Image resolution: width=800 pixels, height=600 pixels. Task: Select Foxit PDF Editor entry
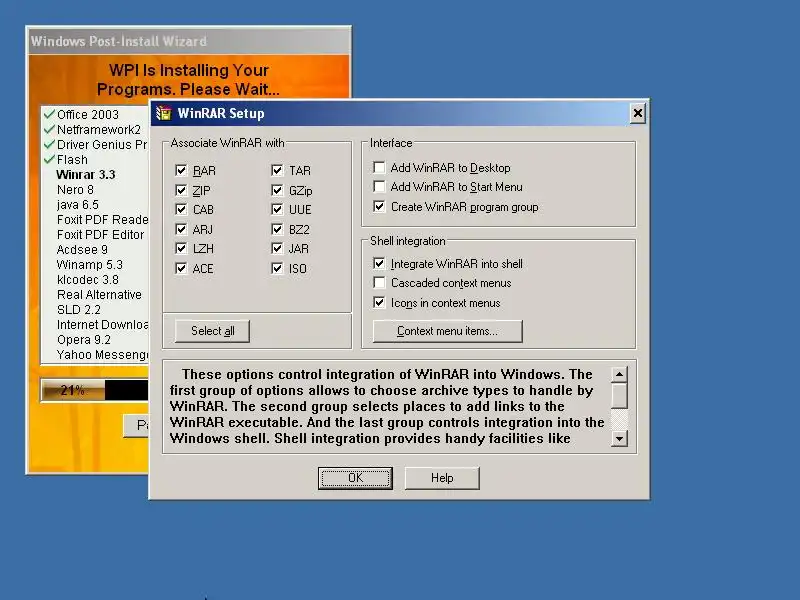tap(101, 235)
